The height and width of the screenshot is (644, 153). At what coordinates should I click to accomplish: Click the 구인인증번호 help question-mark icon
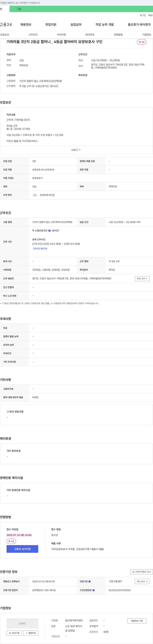coord(94,590)
